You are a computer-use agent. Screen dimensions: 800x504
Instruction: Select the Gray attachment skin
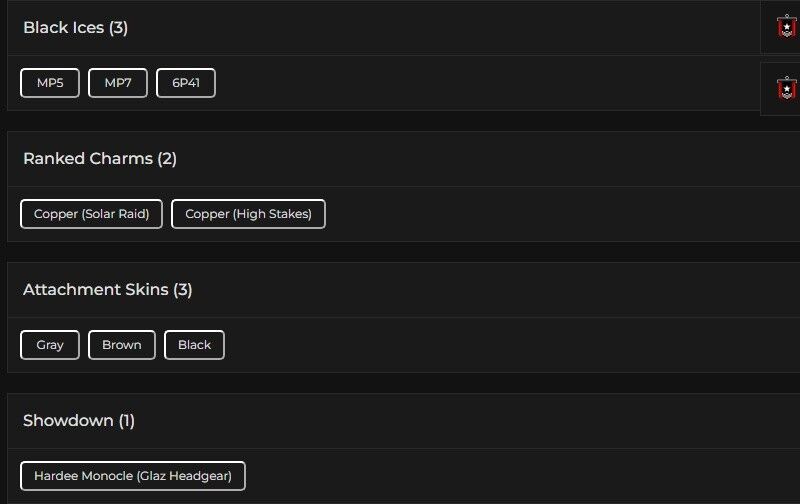click(x=50, y=345)
